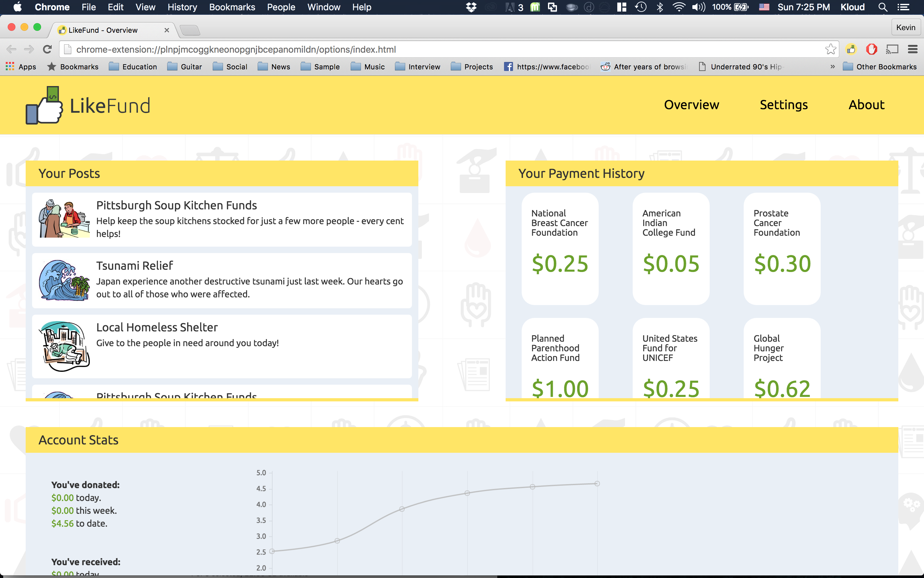This screenshot has width=924, height=578.
Task: Click the '$4.56 to date' donation total
Action: [x=80, y=523]
